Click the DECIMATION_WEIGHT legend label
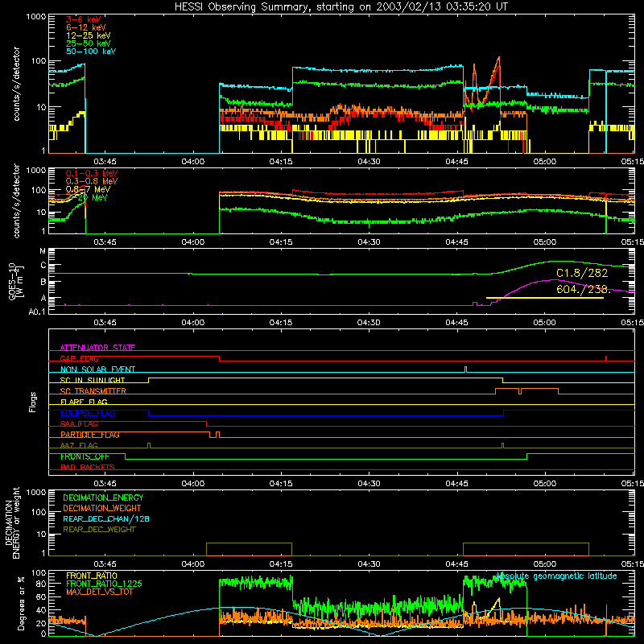 pyautogui.click(x=102, y=508)
